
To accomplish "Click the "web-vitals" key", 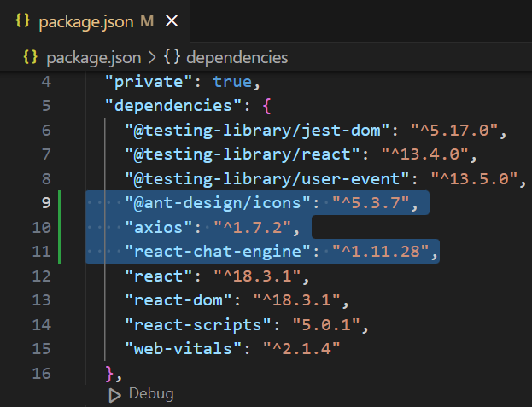I will click(x=184, y=349).
